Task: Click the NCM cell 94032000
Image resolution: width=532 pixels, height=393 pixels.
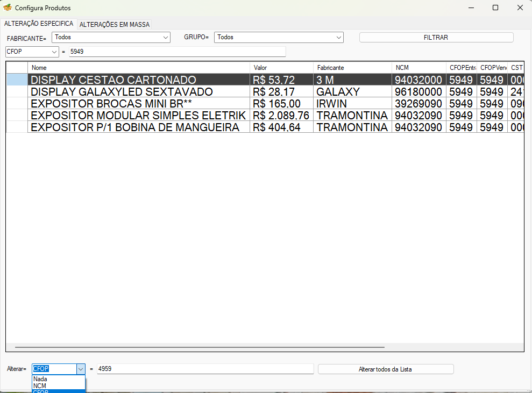Action: point(418,80)
